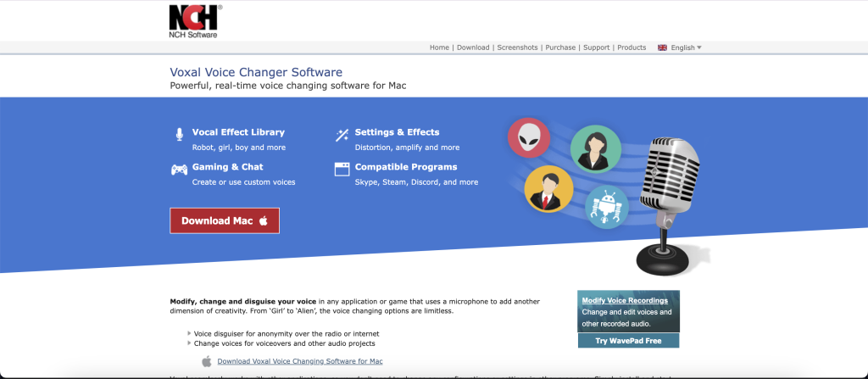Image resolution: width=868 pixels, height=379 pixels.
Task: Open Download Voxal Voice Changing Software for Mac link
Action: click(x=299, y=361)
